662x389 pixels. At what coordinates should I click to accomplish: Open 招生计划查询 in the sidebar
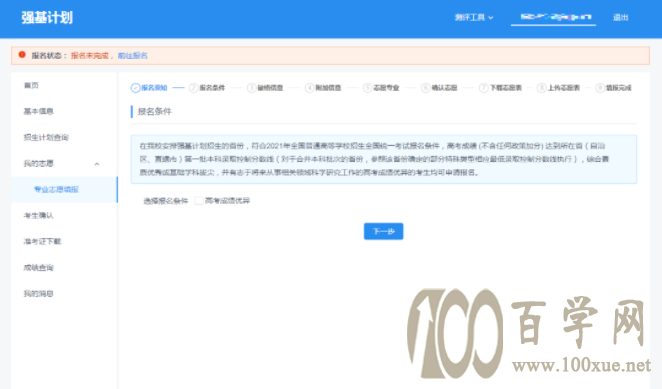(46, 137)
